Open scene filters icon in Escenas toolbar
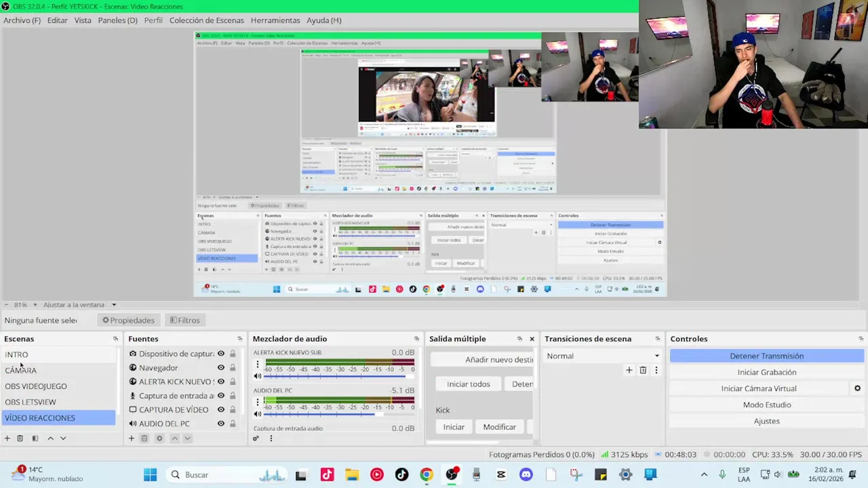The image size is (868, 488). click(35, 439)
